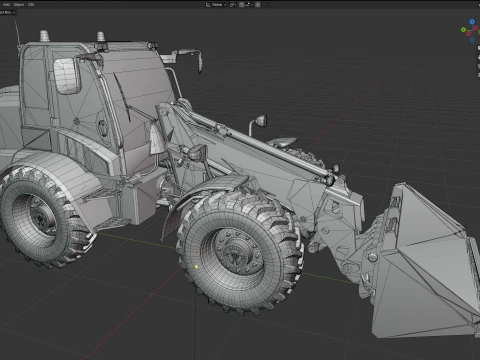This screenshot has width=480, height=360.
Task: Open the pivot point dropdown
Action: pyautogui.click(x=233, y=5)
